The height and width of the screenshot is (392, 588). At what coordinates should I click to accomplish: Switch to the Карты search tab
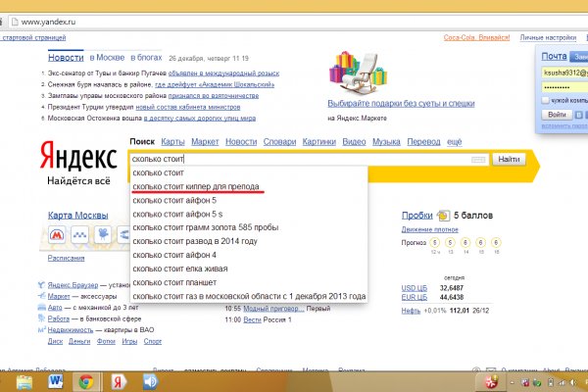(173, 142)
